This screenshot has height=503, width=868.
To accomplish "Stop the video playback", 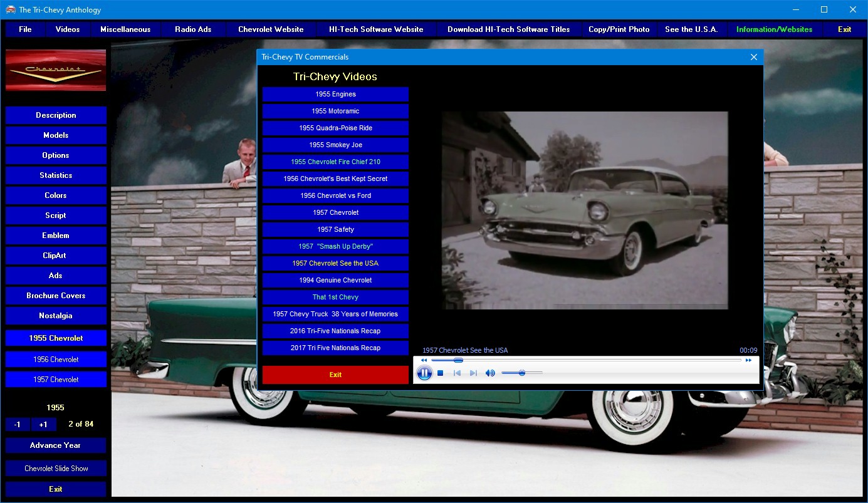I will [x=441, y=373].
